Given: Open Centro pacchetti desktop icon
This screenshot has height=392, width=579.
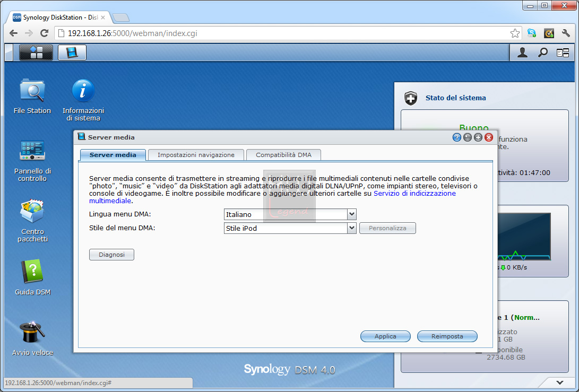Looking at the screenshot, I should click(32, 221).
